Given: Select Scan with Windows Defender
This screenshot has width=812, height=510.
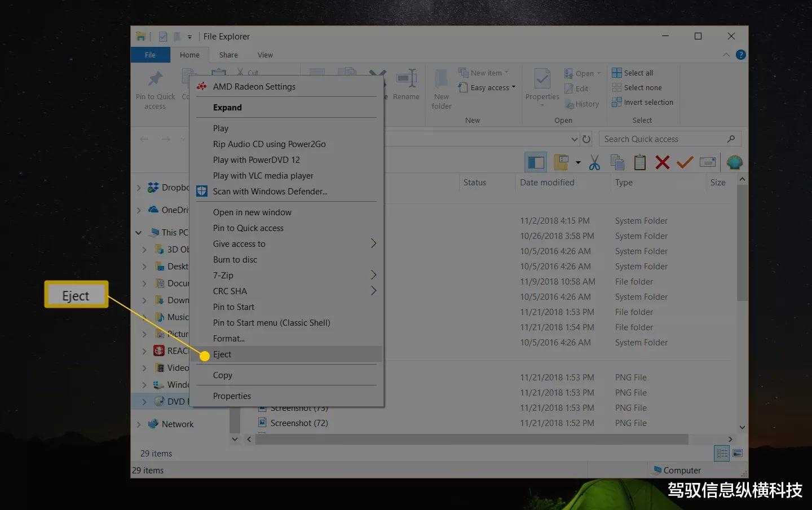Looking at the screenshot, I should 286,191.
